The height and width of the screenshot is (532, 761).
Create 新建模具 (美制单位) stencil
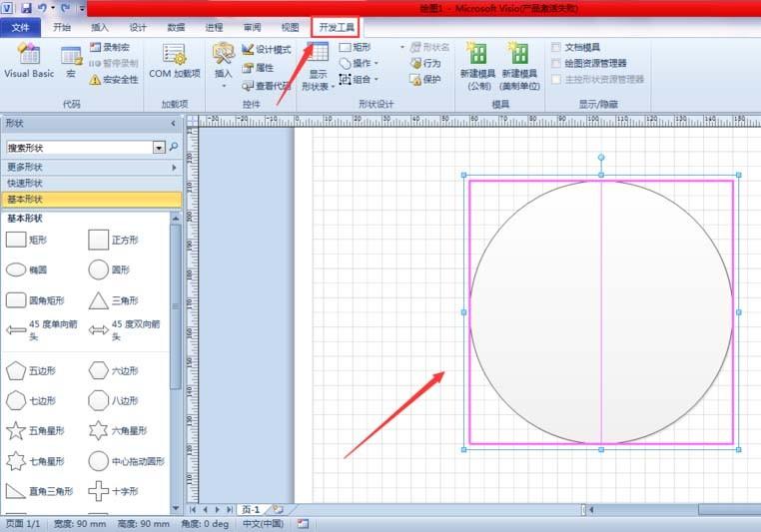(519, 67)
